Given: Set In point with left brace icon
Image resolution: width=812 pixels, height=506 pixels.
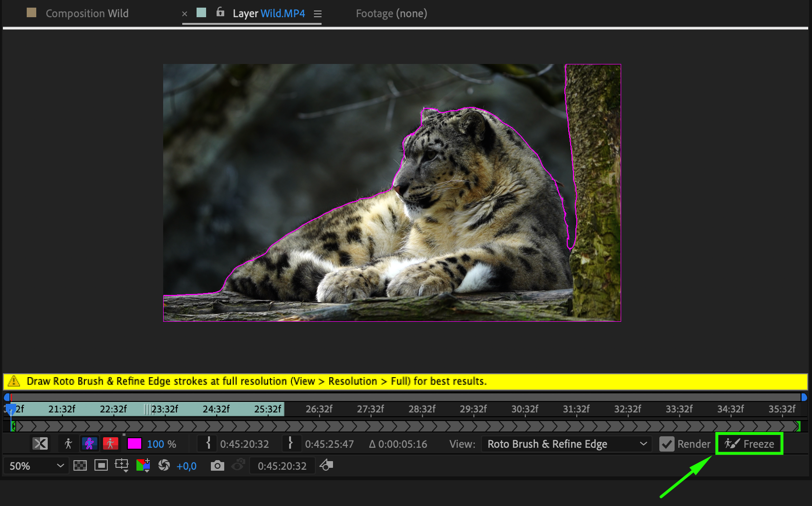Looking at the screenshot, I should pyautogui.click(x=208, y=443).
